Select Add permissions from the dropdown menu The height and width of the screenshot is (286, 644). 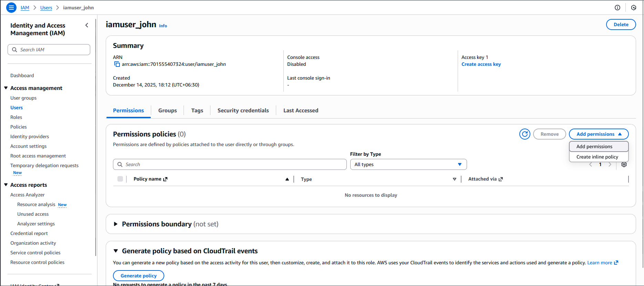[599, 146]
